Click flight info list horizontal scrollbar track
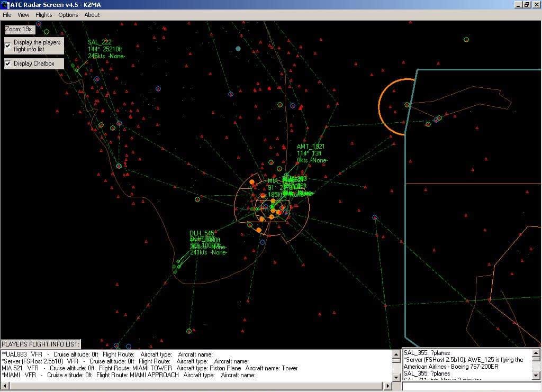This screenshot has height=392, width=542. click(196, 387)
